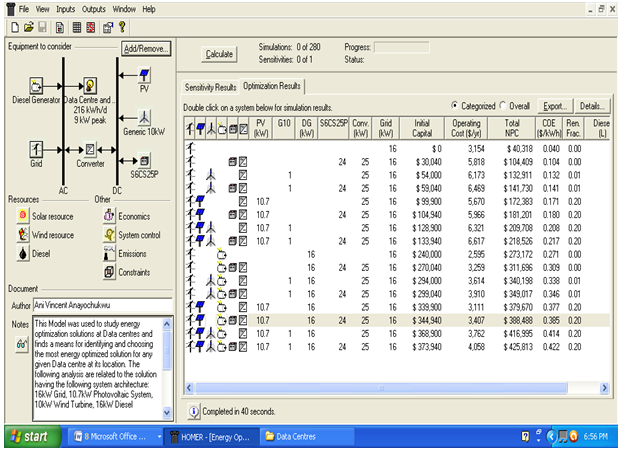Click the Open file toolbar icon
Viewport: 621px width, 452px height.
[x=28, y=25]
